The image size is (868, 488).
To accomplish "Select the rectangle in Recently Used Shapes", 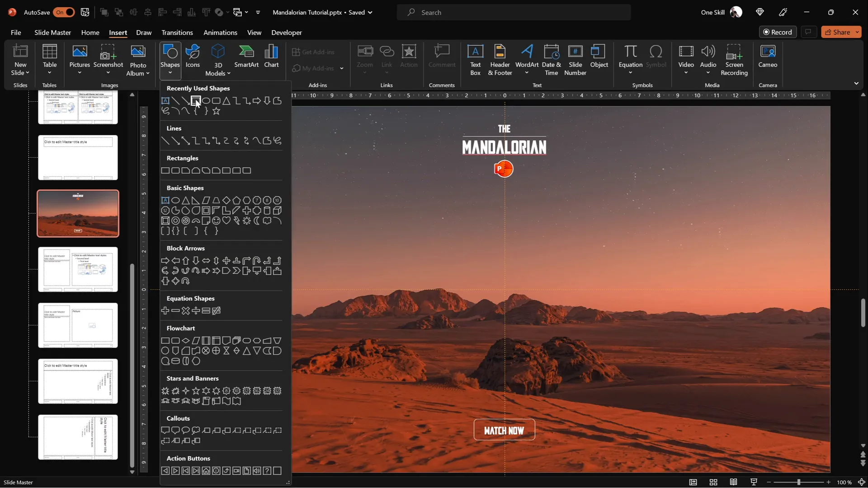I will (196, 101).
